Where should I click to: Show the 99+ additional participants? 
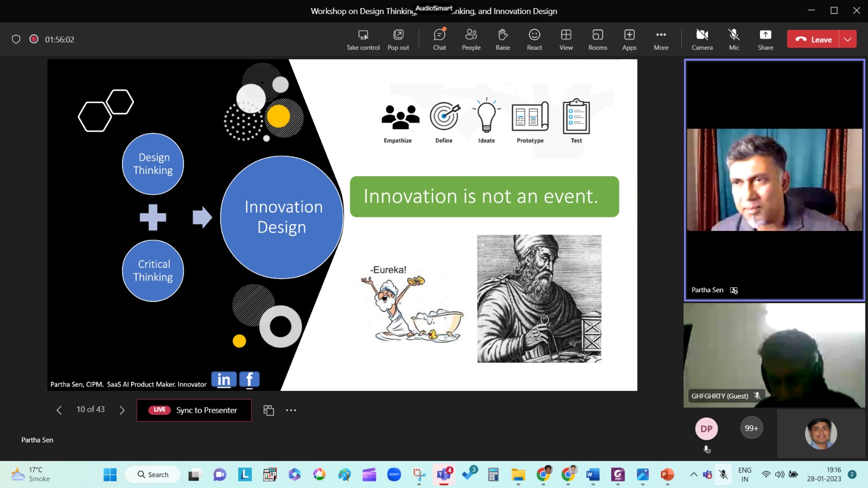coord(751,428)
